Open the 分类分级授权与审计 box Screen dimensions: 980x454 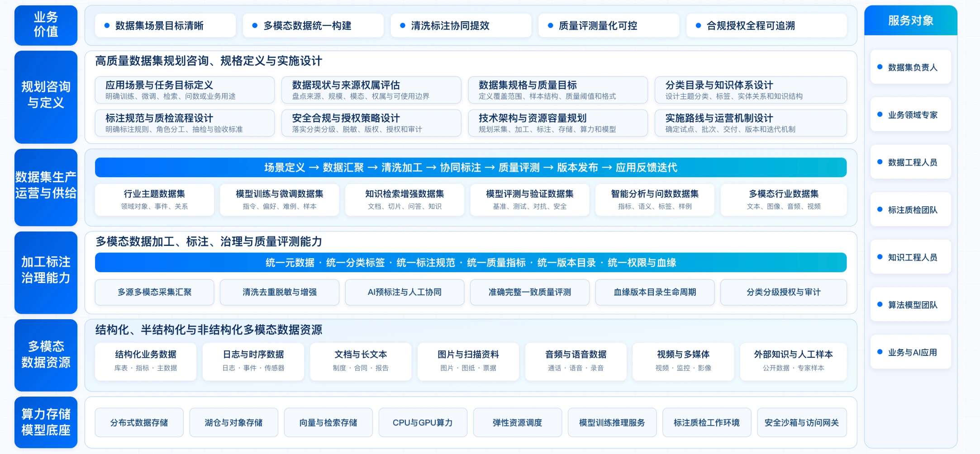tap(784, 292)
